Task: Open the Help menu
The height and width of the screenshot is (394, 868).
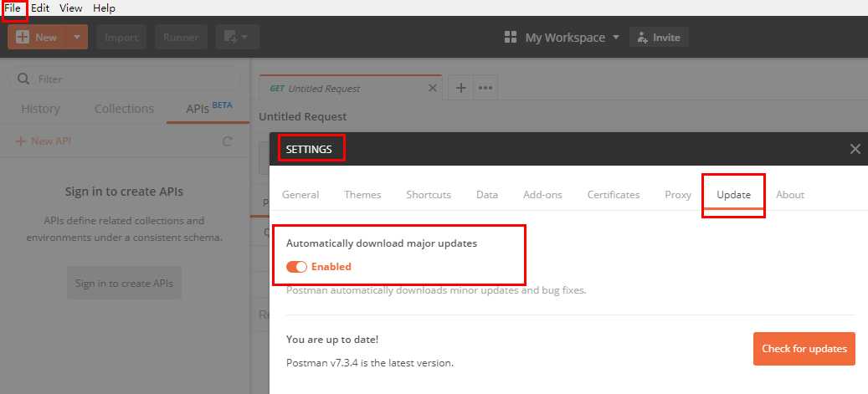Action: tap(104, 8)
